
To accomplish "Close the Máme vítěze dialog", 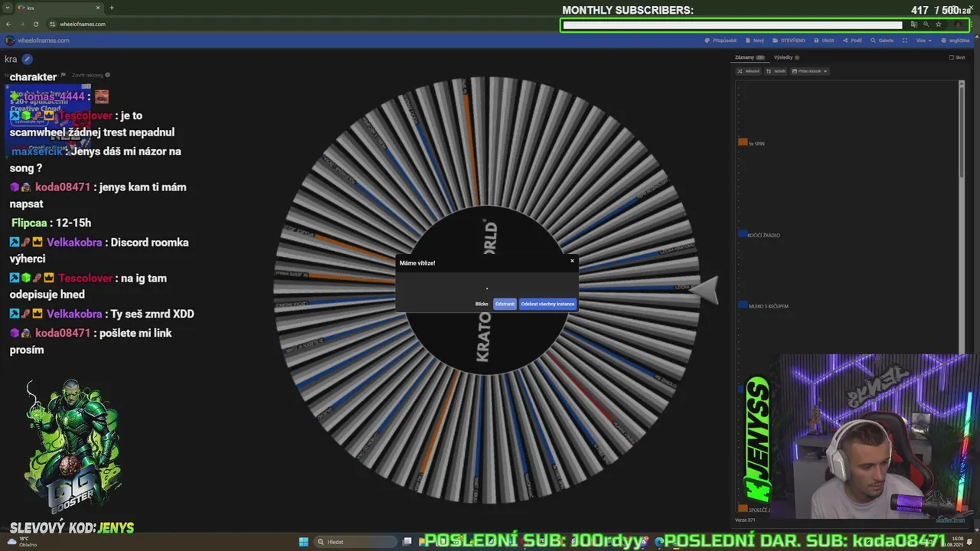I will pos(572,261).
